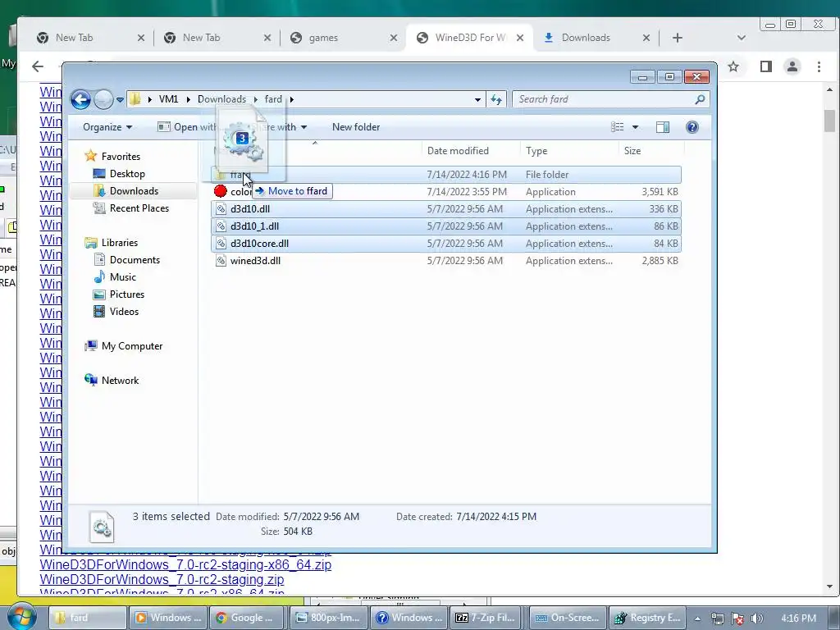Click the search magnifier icon
Screen dimensions: 840x630
[700, 99]
